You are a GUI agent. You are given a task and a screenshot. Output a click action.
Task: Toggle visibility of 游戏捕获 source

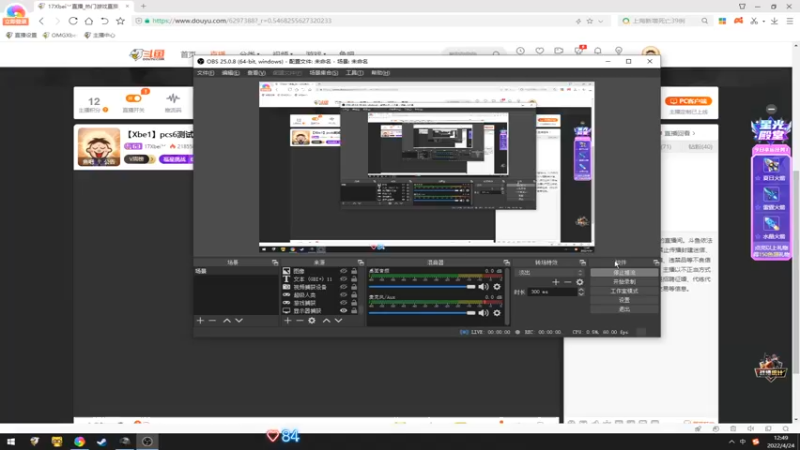[x=343, y=303]
